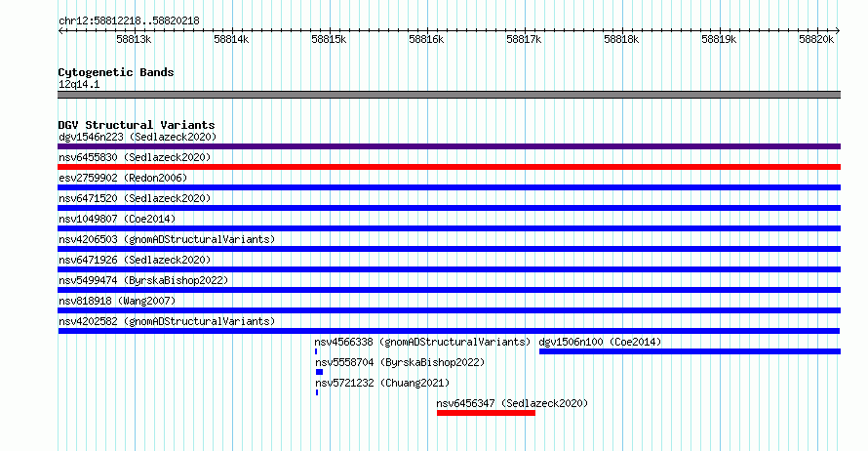This screenshot has width=868, height=451.
Task: Click the purple dgv1546n223 variant bar
Action: 449,146
